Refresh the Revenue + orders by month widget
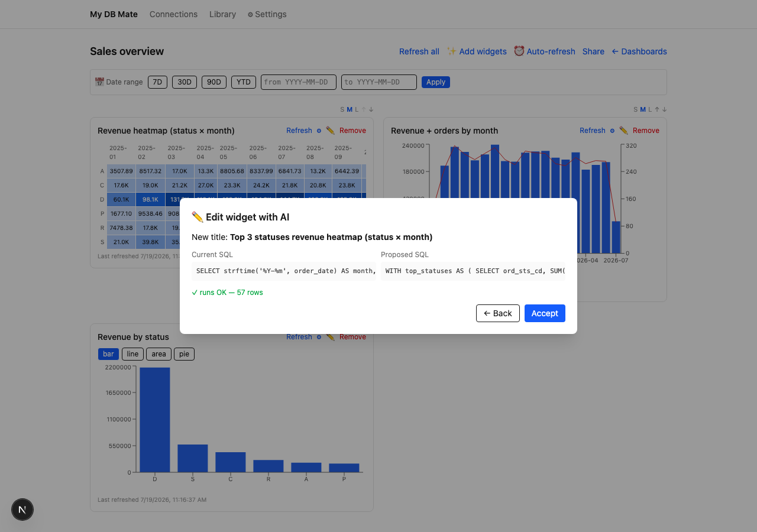This screenshot has width=757, height=532. point(593,131)
